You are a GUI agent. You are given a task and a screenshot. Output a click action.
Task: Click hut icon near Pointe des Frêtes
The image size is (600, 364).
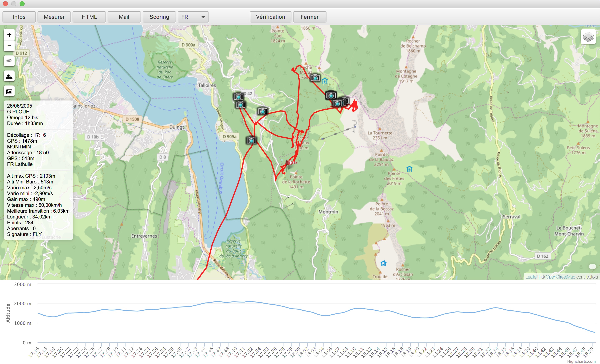pos(409,169)
